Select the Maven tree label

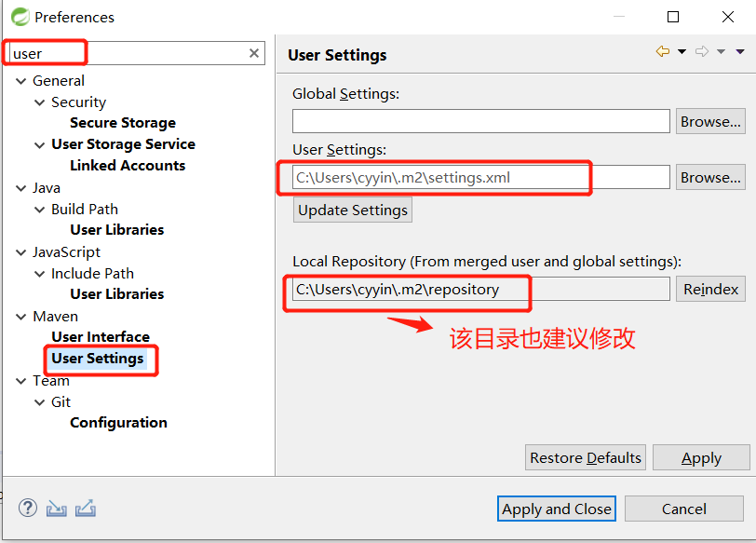(56, 317)
